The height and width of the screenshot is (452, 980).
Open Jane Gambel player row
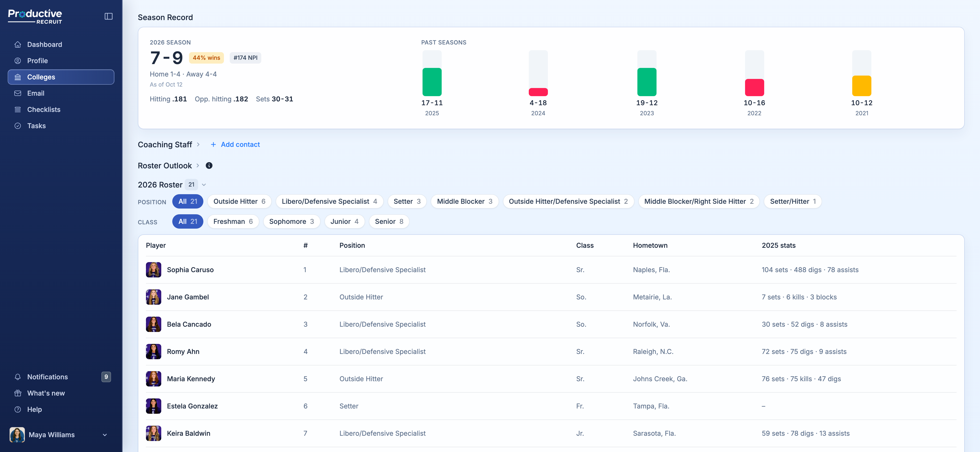[x=551, y=297]
